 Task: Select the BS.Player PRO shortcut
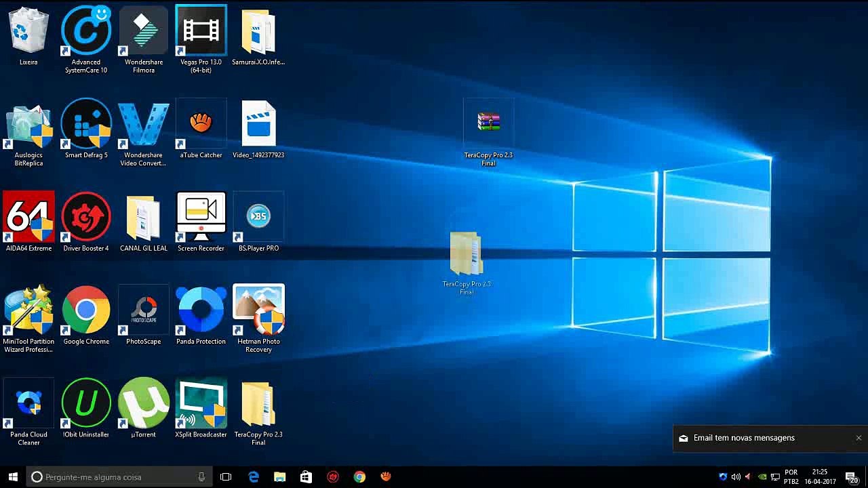[x=258, y=222]
